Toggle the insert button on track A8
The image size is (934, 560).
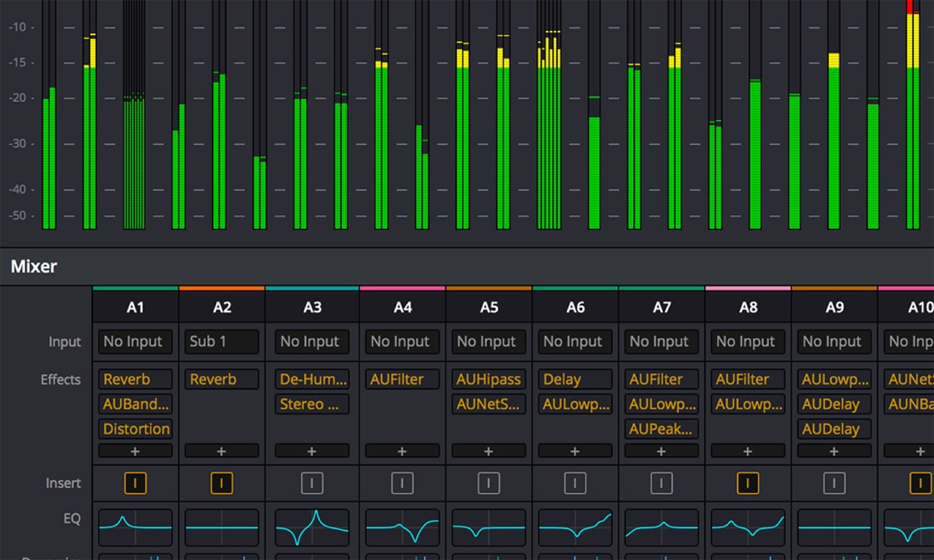point(748,483)
